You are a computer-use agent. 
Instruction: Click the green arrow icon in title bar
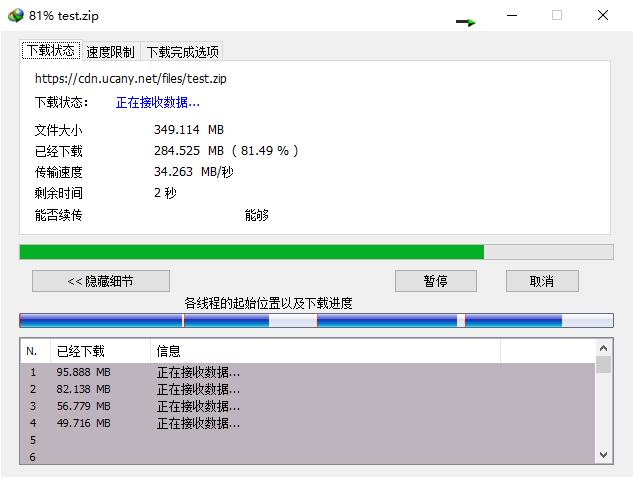pyautogui.click(x=466, y=21)
